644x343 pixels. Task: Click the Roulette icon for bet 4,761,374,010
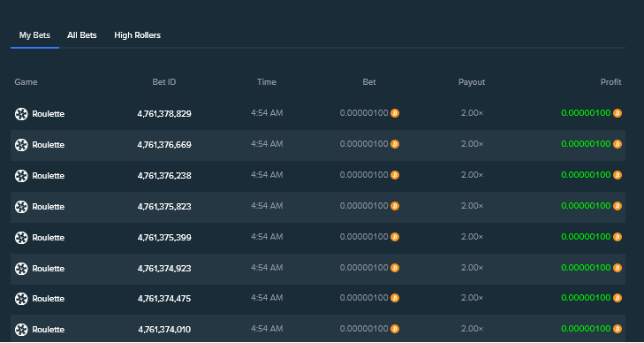tap(21, 330)
